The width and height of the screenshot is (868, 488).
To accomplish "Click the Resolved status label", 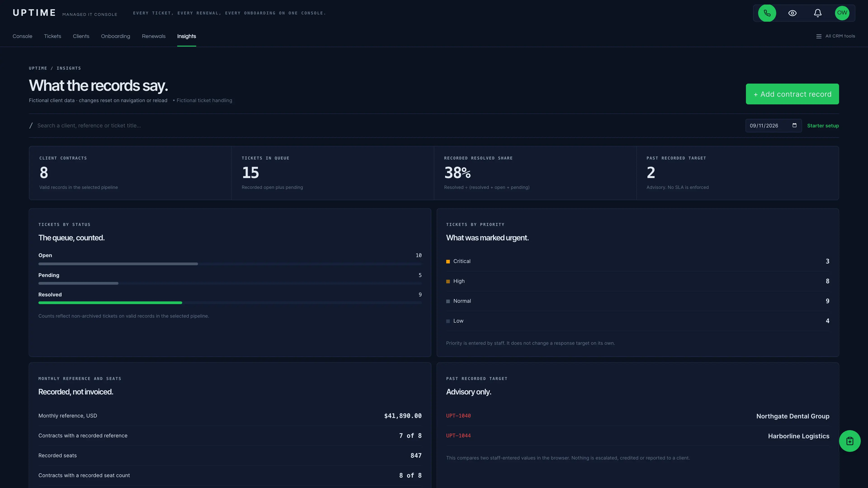I will point(50,295).
